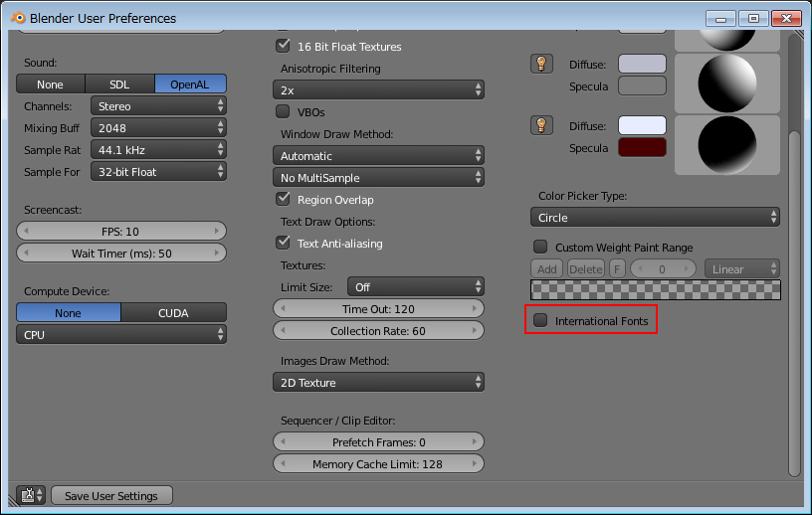Switch compute device to CUDA
Screen dimensions: 812x515
point(173,312)
